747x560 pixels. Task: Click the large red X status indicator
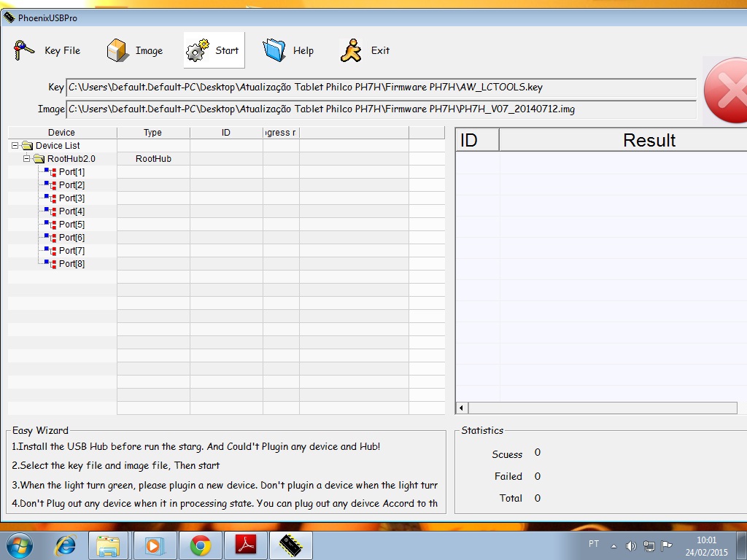(726, 90)
